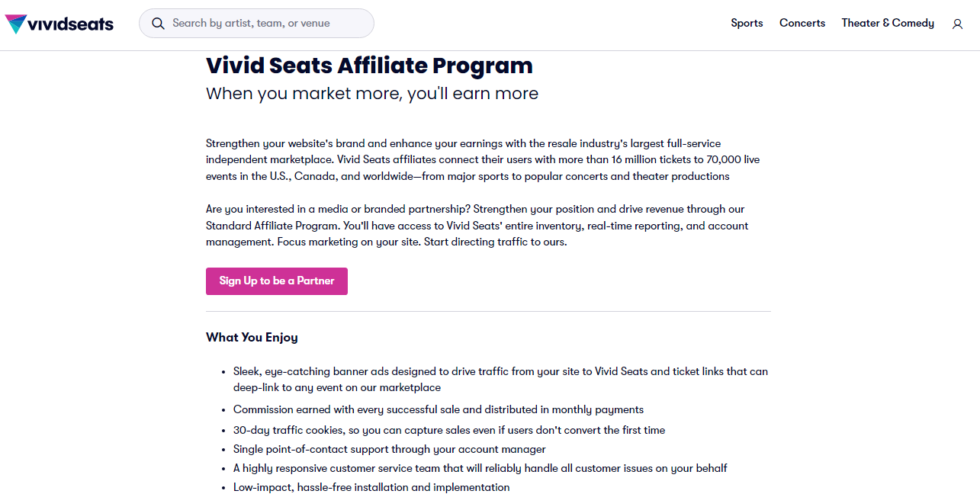Screen dimensions: 980x494
Task: Open the Sports menu
Action: (x=747, y=23)
